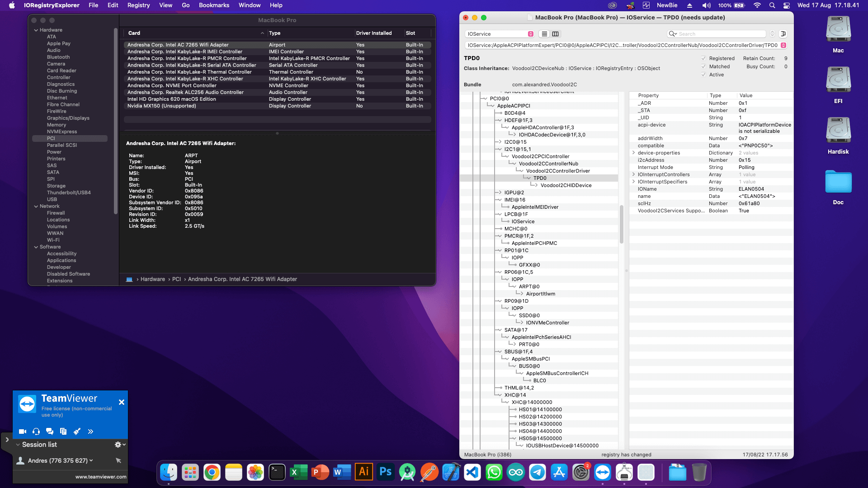Open Adobe Illustrator from the Dock

364,473
